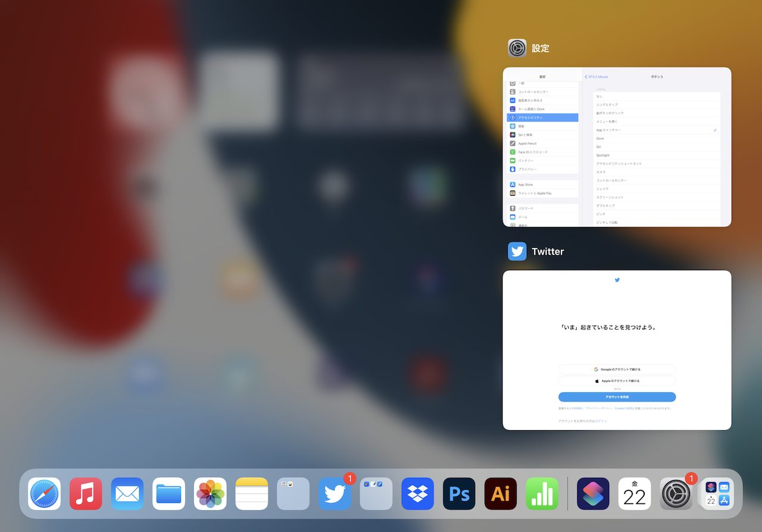
Task: Launch Dropbox from the dock
Action: (418, 494)
